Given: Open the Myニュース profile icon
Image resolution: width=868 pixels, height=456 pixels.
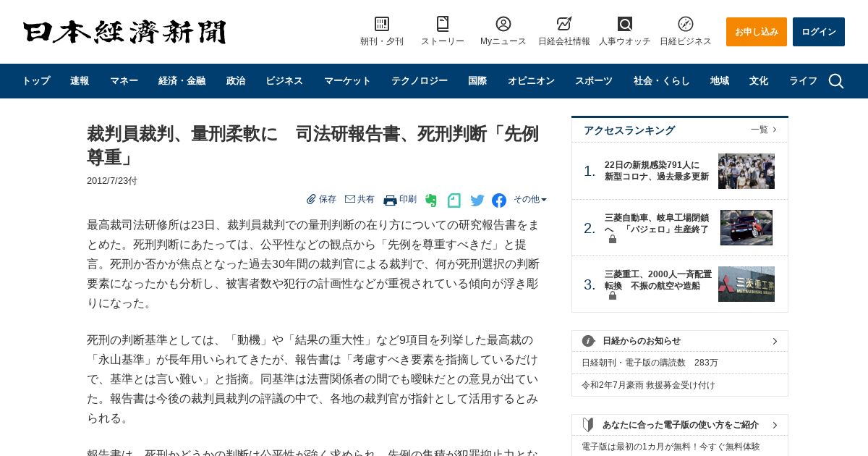Looking at the screenshot, I should [503, 24].
